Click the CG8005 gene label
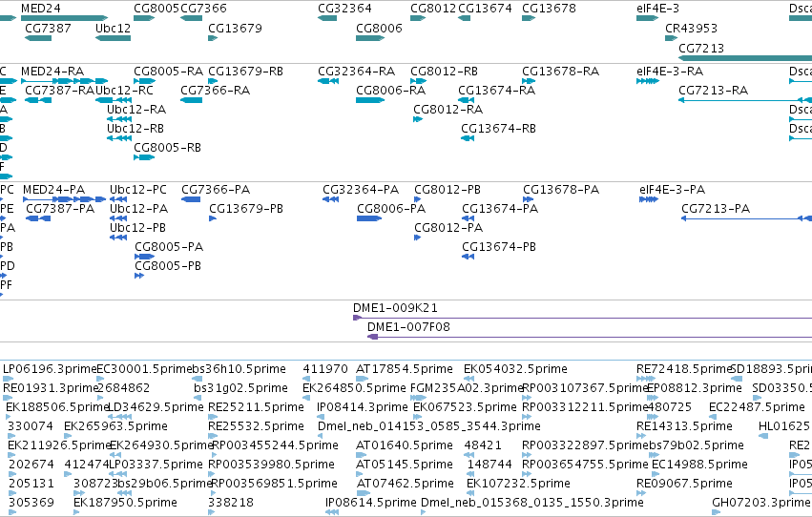812x517 pixels. point(156,9)
